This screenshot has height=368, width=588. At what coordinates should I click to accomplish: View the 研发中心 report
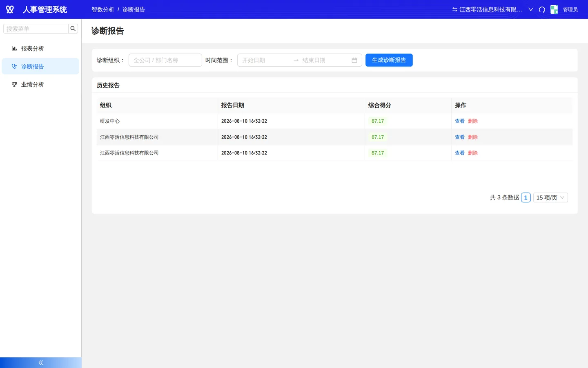click(x=460, y=121)
